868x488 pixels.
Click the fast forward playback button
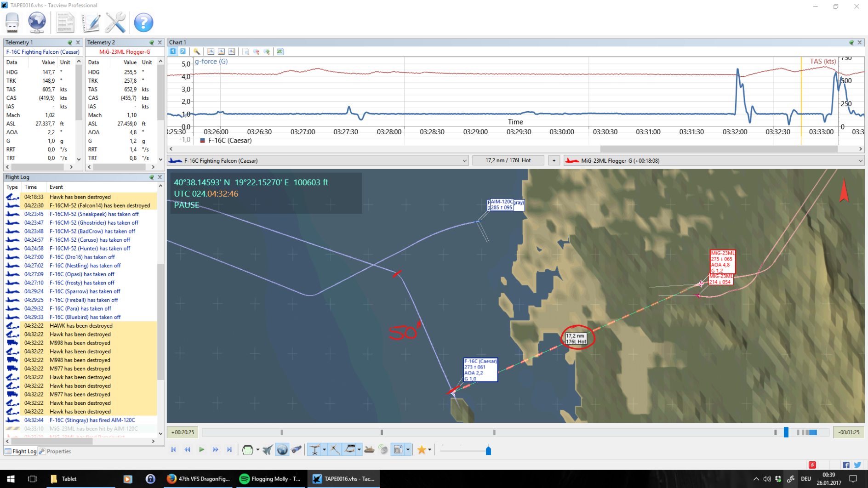click(215, 450)
